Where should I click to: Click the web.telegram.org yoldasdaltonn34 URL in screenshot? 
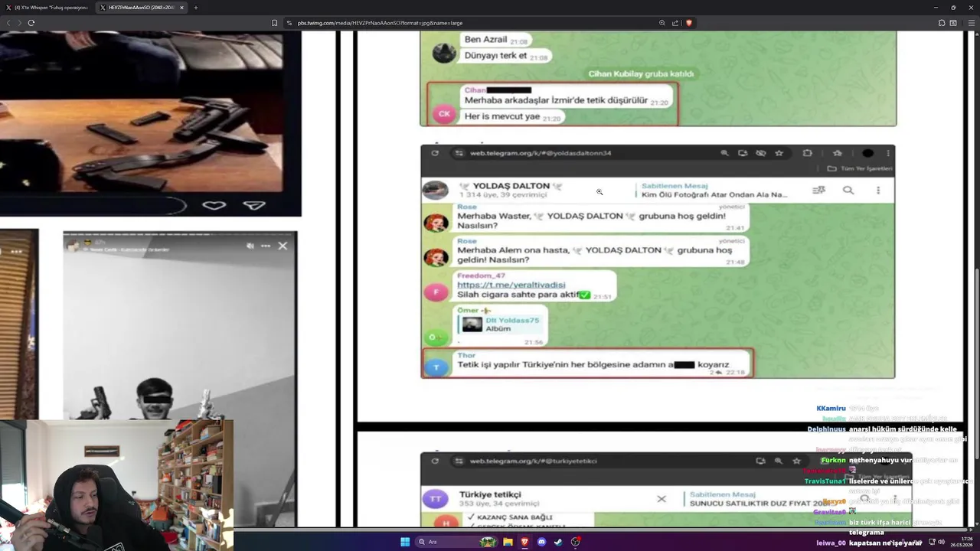coord(541,153)
